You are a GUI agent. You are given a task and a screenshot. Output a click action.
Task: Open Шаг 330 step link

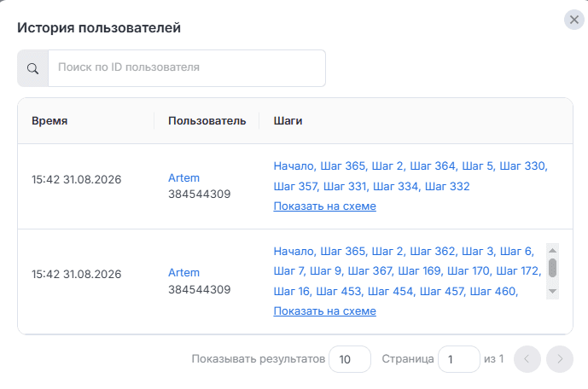(522, 165)
